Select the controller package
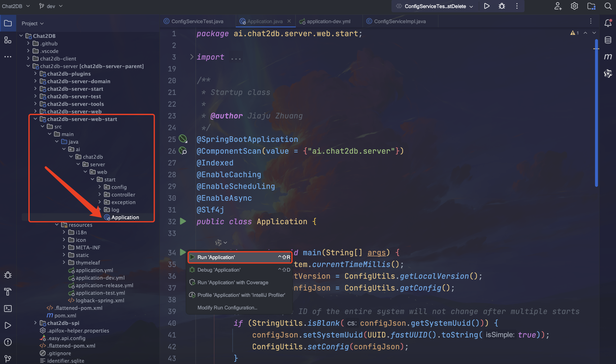The image size is (616, 364). (x=120, y=194)
